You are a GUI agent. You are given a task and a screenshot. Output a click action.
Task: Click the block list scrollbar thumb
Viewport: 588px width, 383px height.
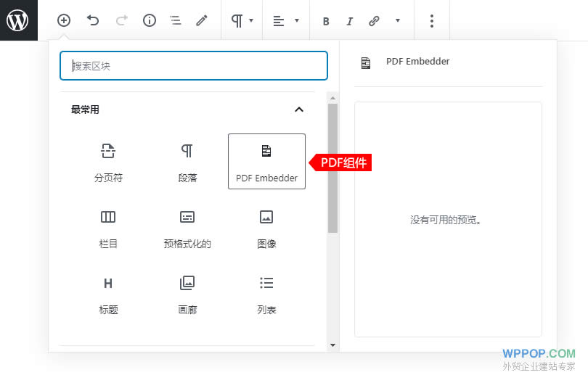coord(332,168)
